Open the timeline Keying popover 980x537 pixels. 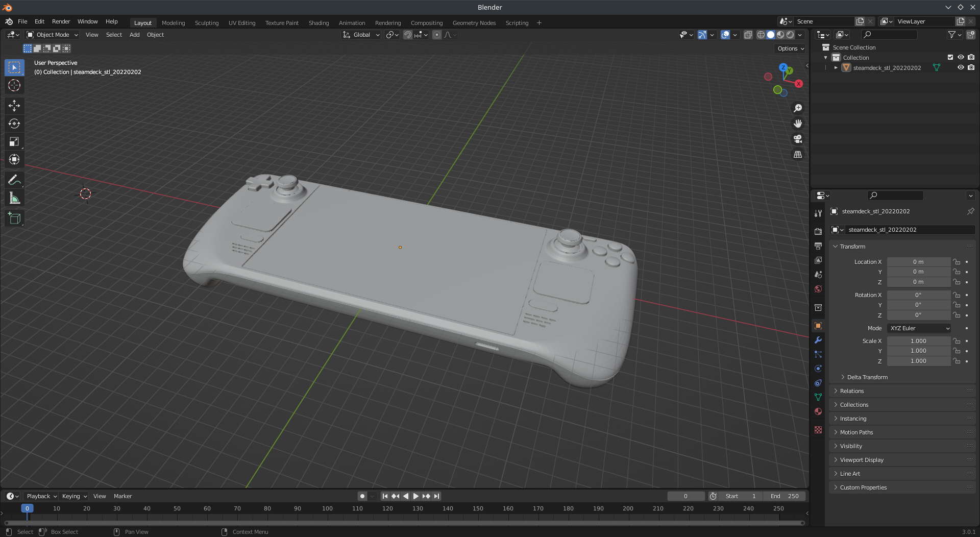tap(74, 496)
